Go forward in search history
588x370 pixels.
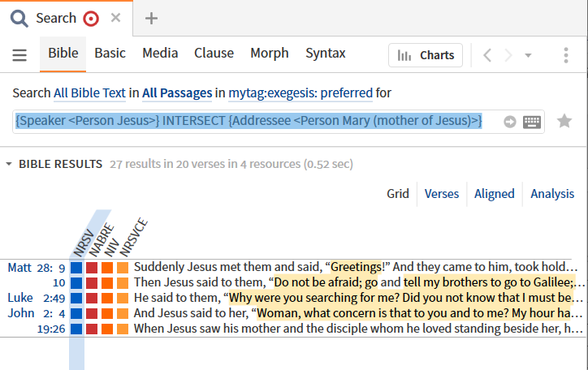(x=508, y=55)
